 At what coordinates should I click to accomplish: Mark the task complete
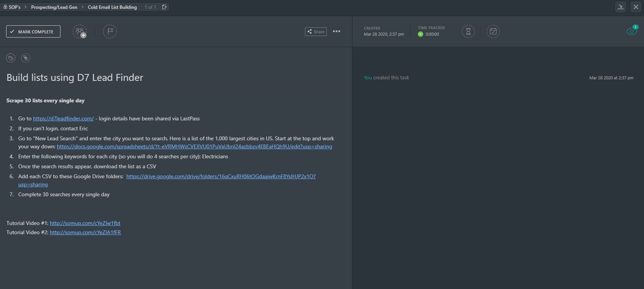(33, 31)
